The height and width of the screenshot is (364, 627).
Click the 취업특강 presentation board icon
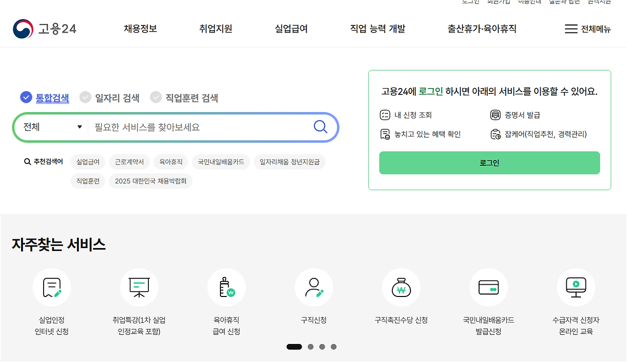tap(139, 287)
